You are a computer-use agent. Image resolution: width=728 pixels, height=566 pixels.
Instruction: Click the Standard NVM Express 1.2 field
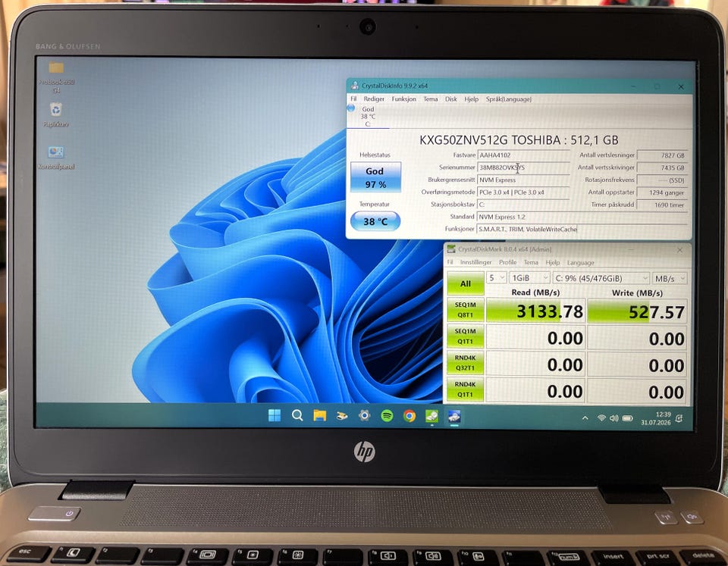coord(582,217)
